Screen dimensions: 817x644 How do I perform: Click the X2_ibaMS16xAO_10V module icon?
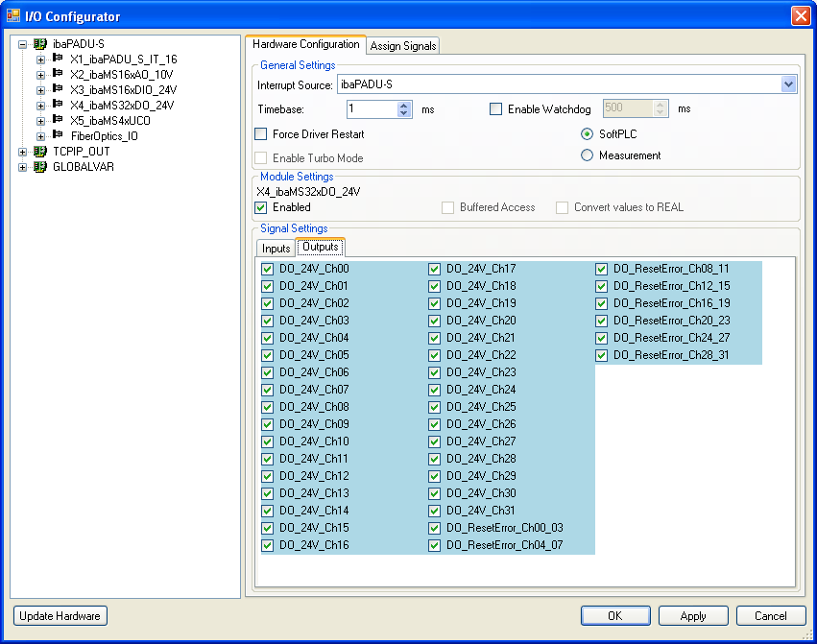58,74
